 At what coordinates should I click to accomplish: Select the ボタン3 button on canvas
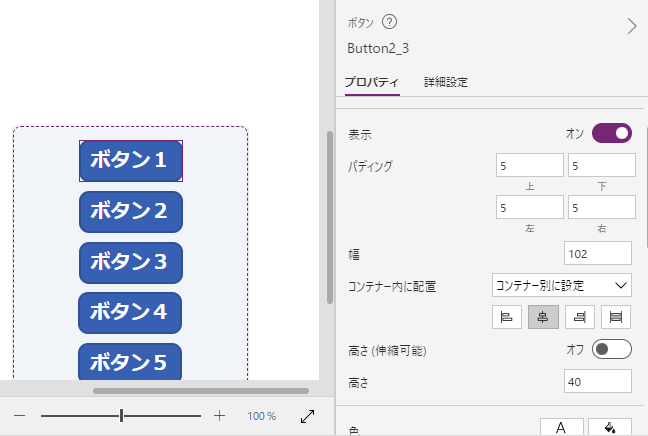pos(131,263)
